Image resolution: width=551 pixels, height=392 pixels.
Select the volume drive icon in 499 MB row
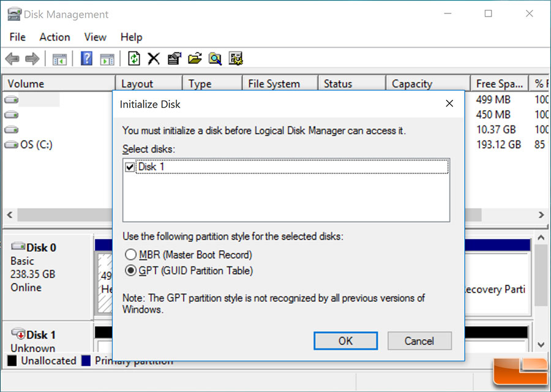coord(11,100)
